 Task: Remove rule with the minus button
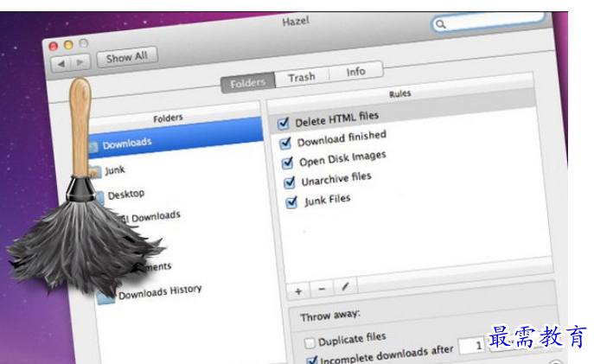pyautogui.click(x=322, y=289)
